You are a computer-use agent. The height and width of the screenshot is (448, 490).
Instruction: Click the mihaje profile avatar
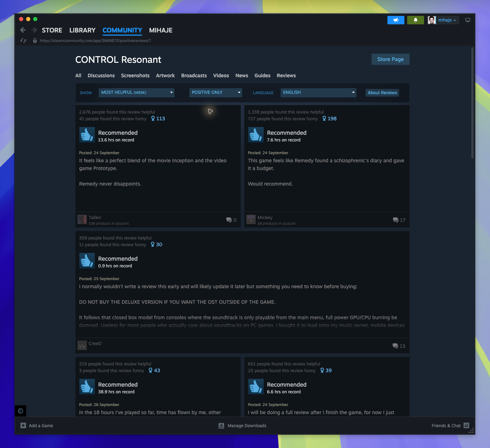coord(432,20)
